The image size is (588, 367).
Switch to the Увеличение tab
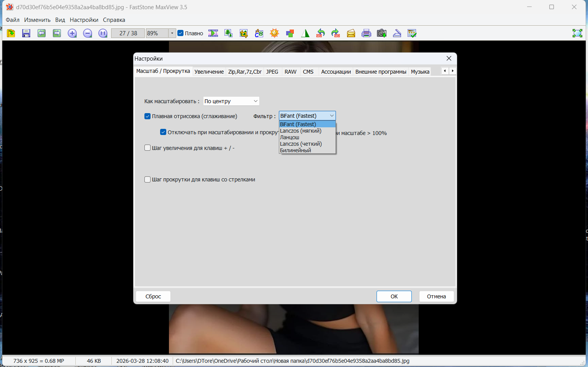click(x=209, y=72)
